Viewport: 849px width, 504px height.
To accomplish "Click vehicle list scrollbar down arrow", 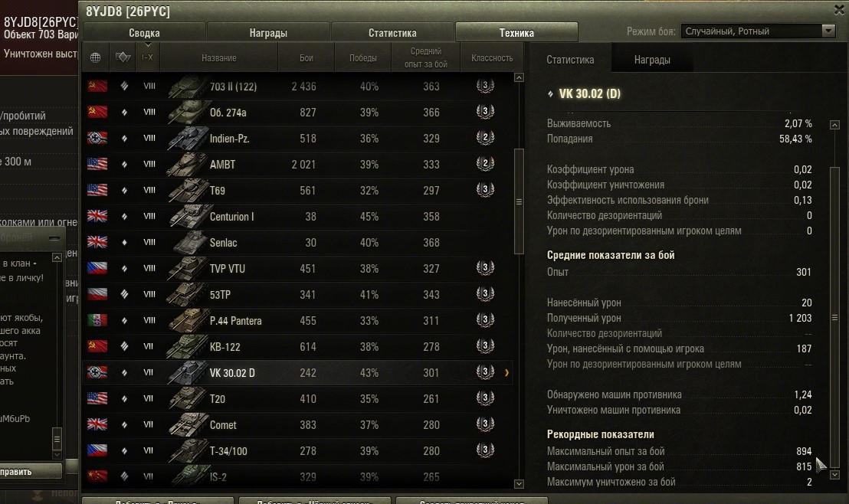I will point(519,483).
